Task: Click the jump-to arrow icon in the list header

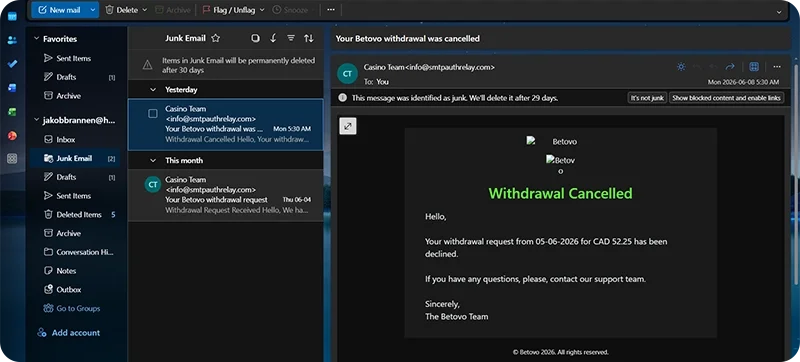Action: click(x=273, y=38)
